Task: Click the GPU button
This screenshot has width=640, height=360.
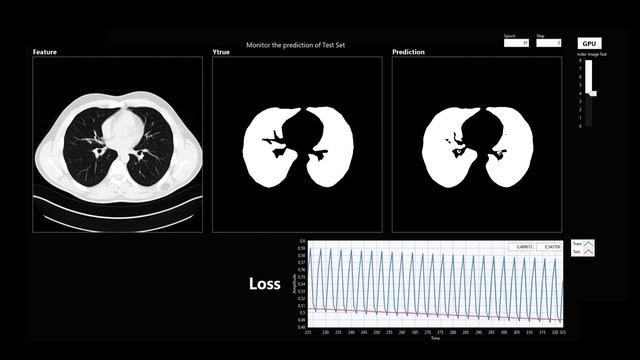Action: coord(589,43)
